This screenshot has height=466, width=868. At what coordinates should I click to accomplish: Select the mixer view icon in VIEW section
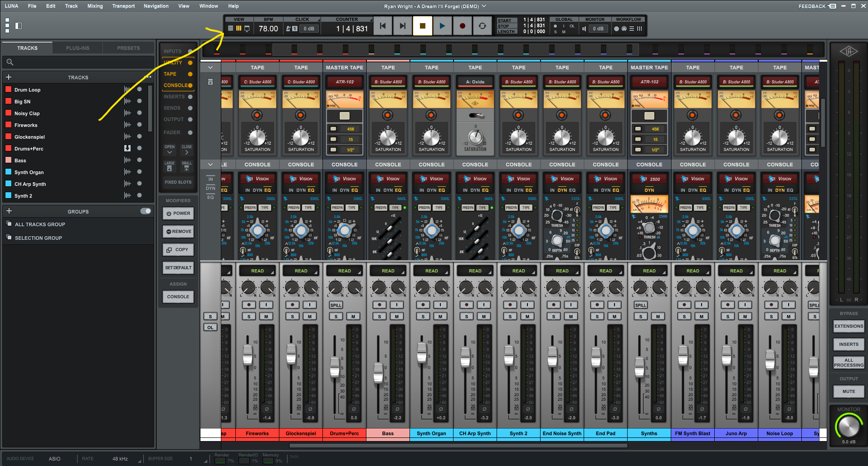(239, 28)
